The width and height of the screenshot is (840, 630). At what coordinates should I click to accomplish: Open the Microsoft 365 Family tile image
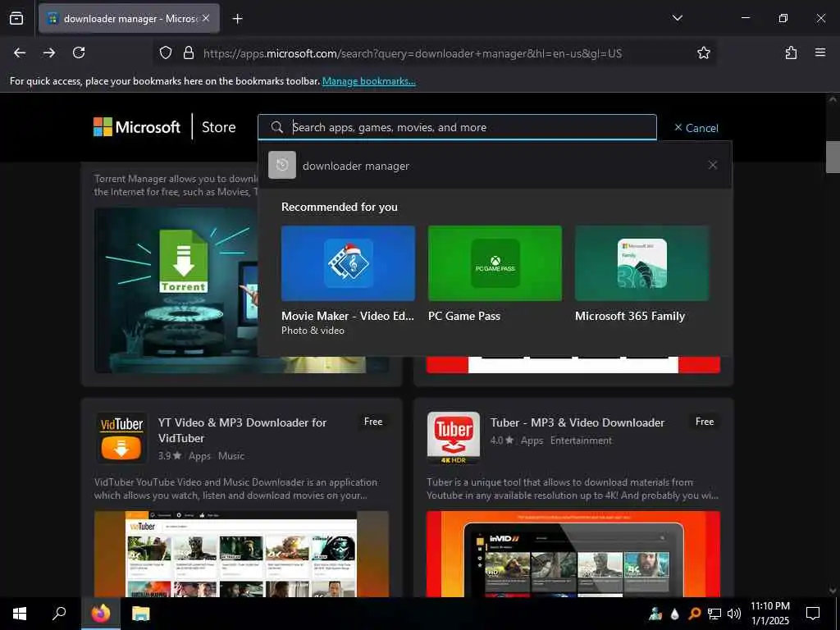641,263
